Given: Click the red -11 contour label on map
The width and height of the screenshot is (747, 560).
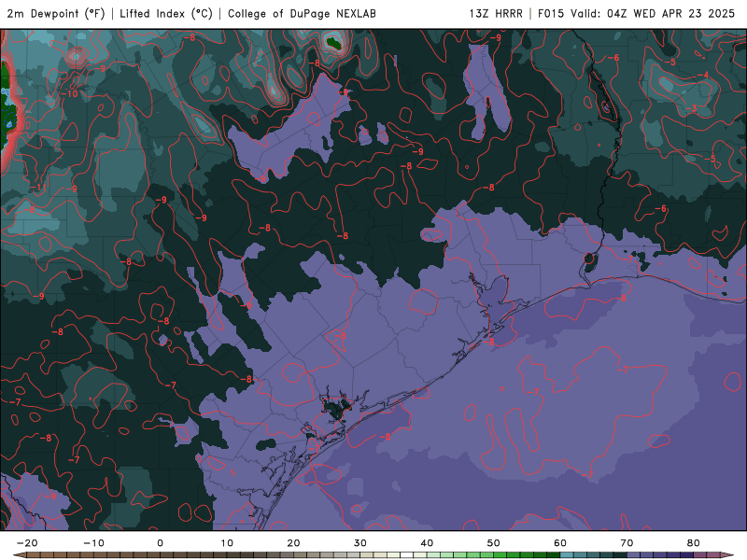Looking at the screenshot, I should click(x=38, y=188).
